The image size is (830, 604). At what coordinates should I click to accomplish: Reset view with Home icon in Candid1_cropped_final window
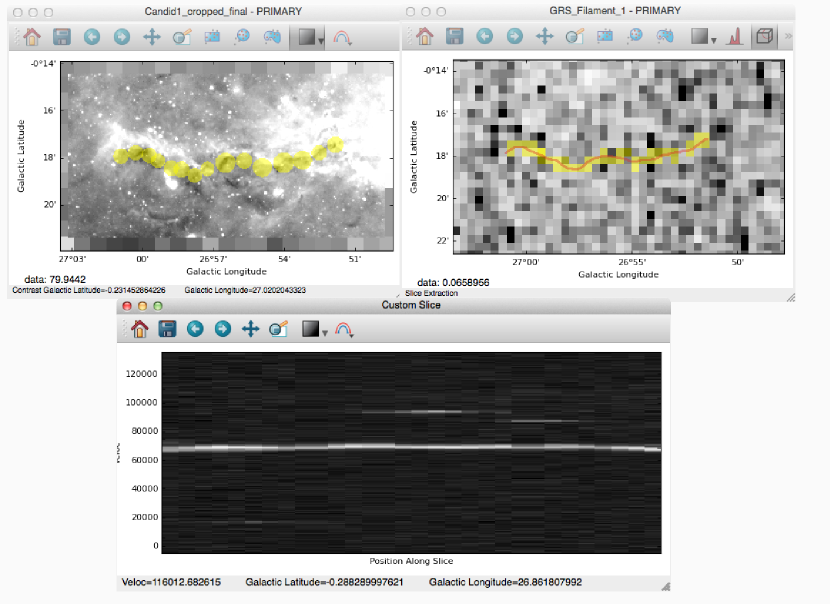31,37
